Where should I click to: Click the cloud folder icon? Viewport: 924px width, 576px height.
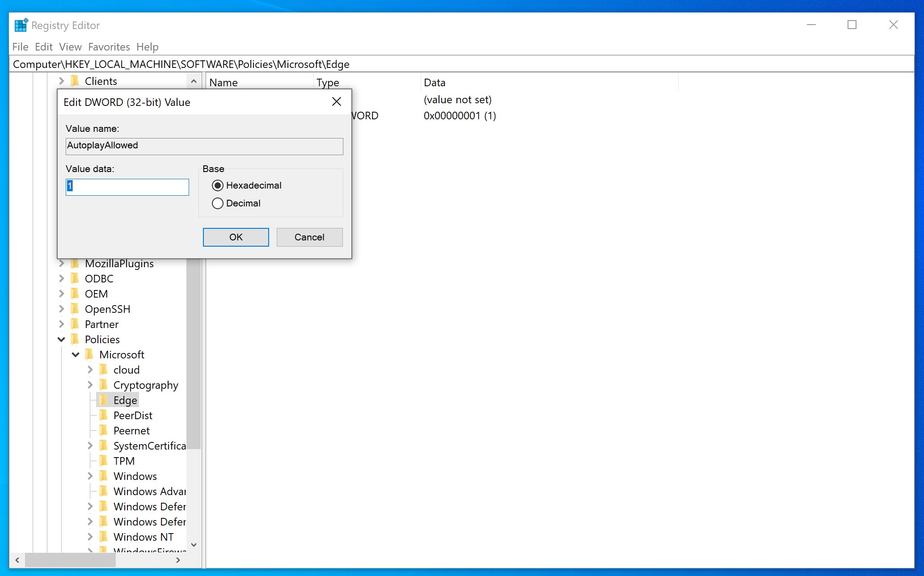pyautogui.click(x=104, y=370)
